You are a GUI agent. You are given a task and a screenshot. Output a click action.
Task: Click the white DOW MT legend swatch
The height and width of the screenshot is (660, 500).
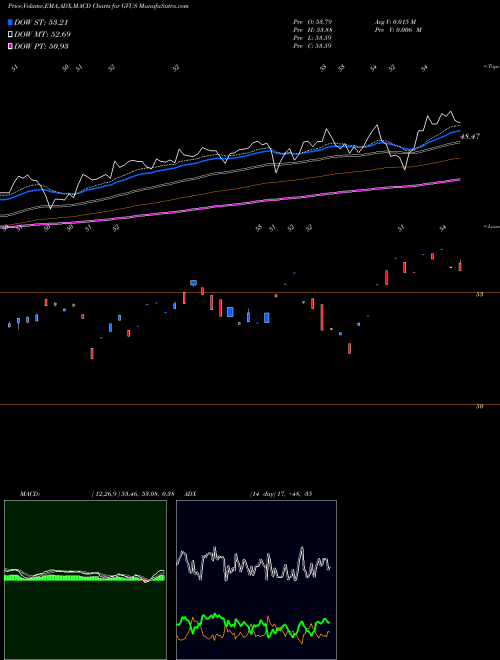[10, 34]
